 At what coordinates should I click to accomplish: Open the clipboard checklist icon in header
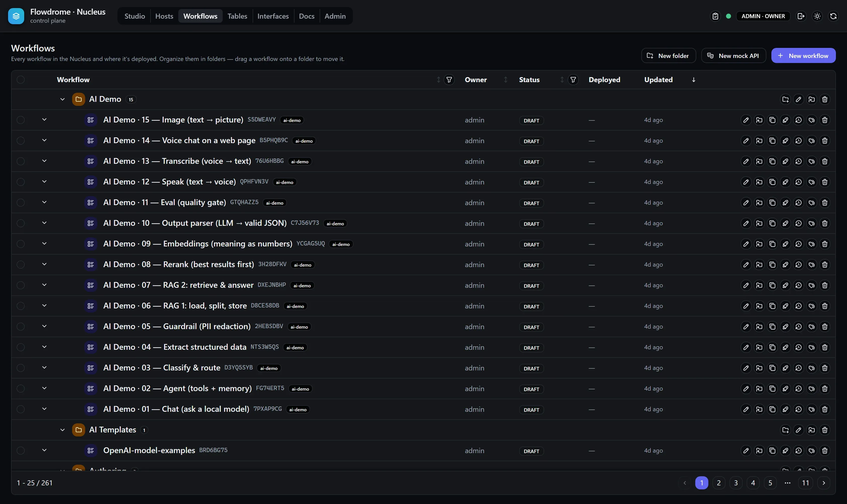[715, 16]
